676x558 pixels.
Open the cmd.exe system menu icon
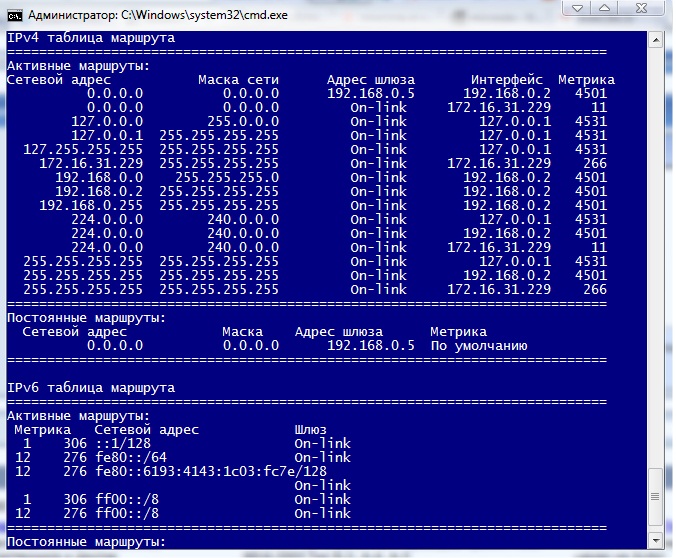(15, 16)
